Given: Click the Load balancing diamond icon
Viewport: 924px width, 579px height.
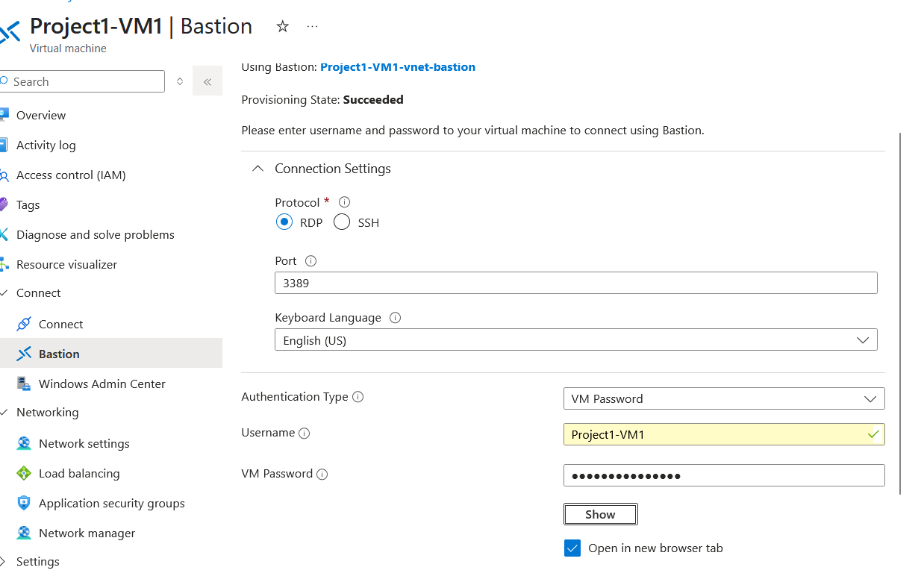Looking at the screenshot, I should 24,473.
